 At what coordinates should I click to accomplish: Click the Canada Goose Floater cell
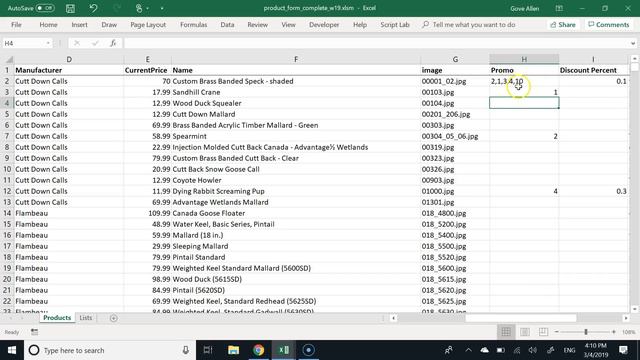click(296, 213)
